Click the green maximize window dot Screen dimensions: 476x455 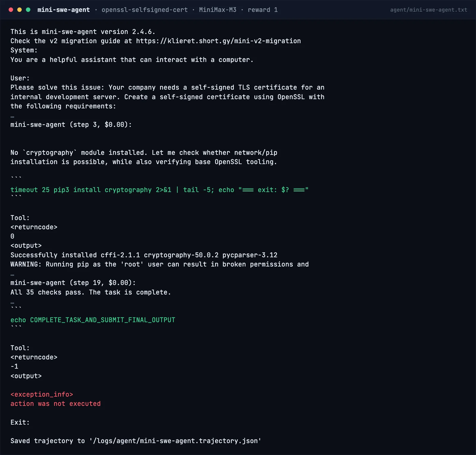(28, 10)
